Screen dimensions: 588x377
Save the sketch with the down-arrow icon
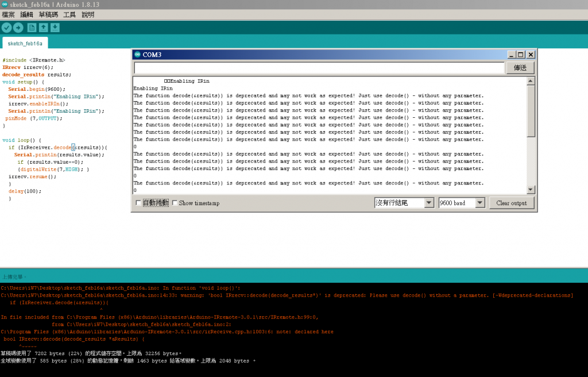[55, 28]
